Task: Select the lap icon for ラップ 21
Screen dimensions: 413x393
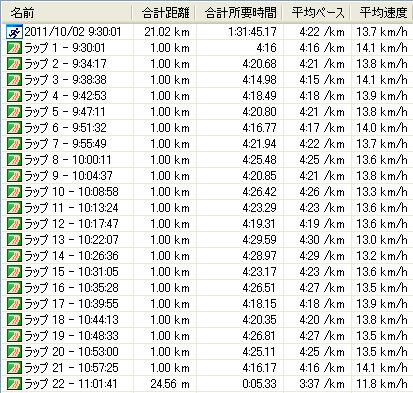Action: 14,368
